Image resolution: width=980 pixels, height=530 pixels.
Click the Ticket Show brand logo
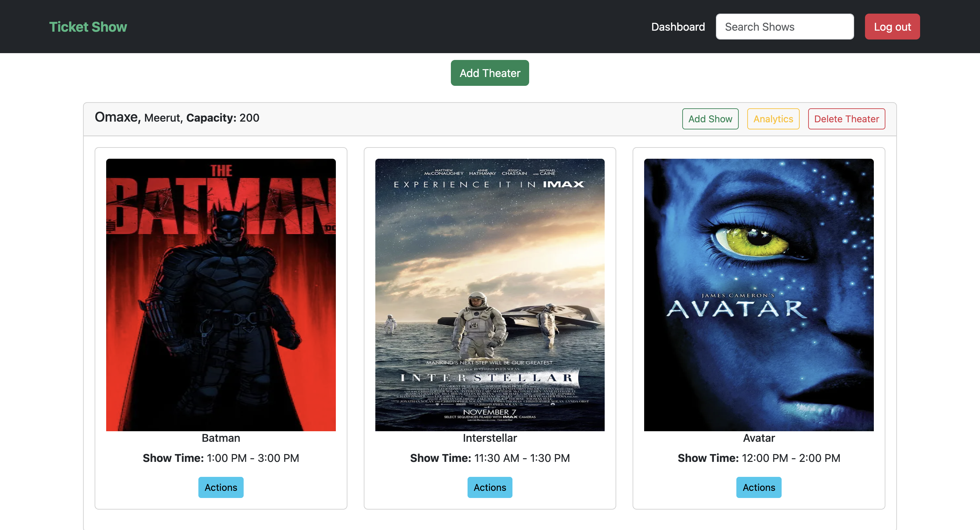(x=88, y=27)
